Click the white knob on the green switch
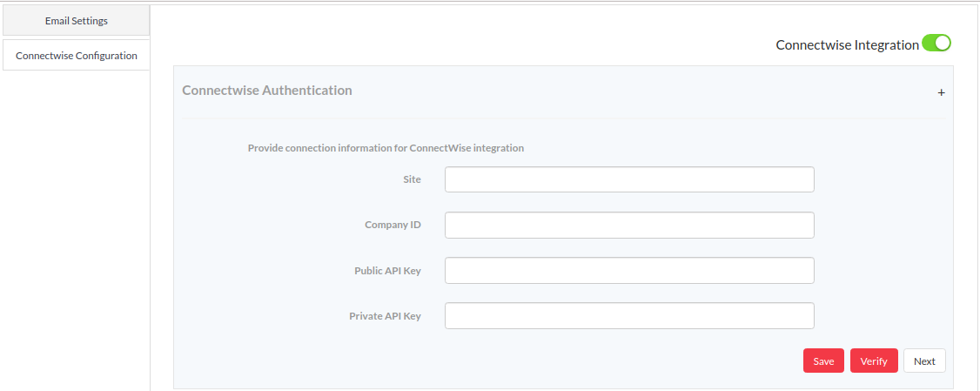The height and width of the screenshot is (391, 980). (x=943, y=43)
